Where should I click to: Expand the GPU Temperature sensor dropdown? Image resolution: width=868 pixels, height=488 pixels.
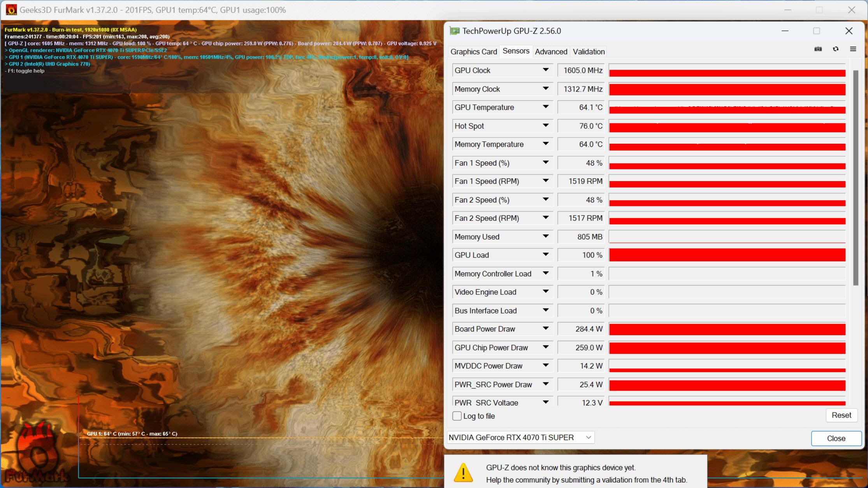[546, 107]
